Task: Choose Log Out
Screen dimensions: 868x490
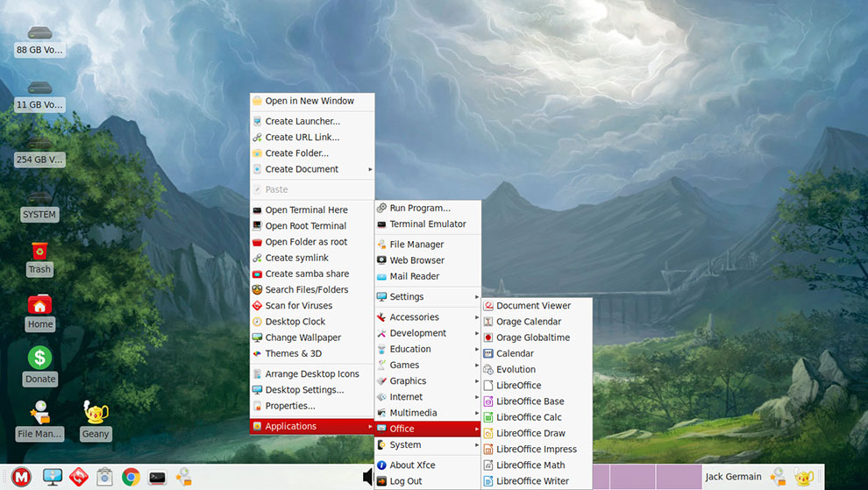Action: tap(428, 481)
